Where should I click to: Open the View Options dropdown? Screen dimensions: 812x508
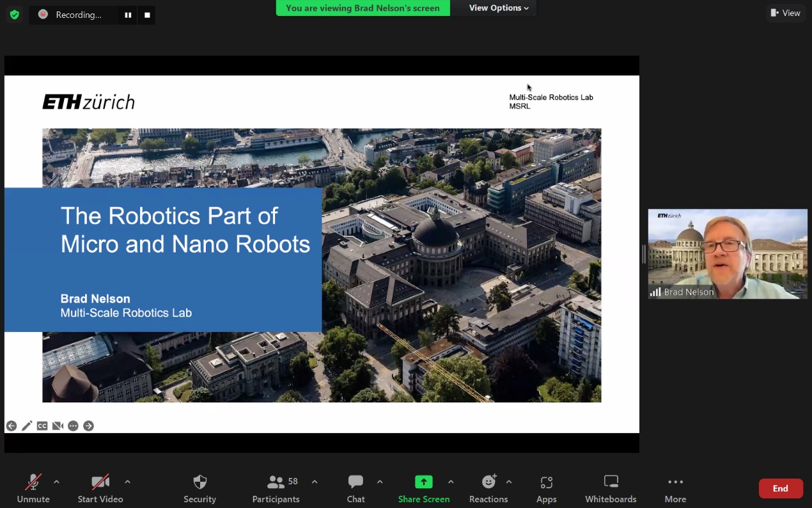point(499,8)
